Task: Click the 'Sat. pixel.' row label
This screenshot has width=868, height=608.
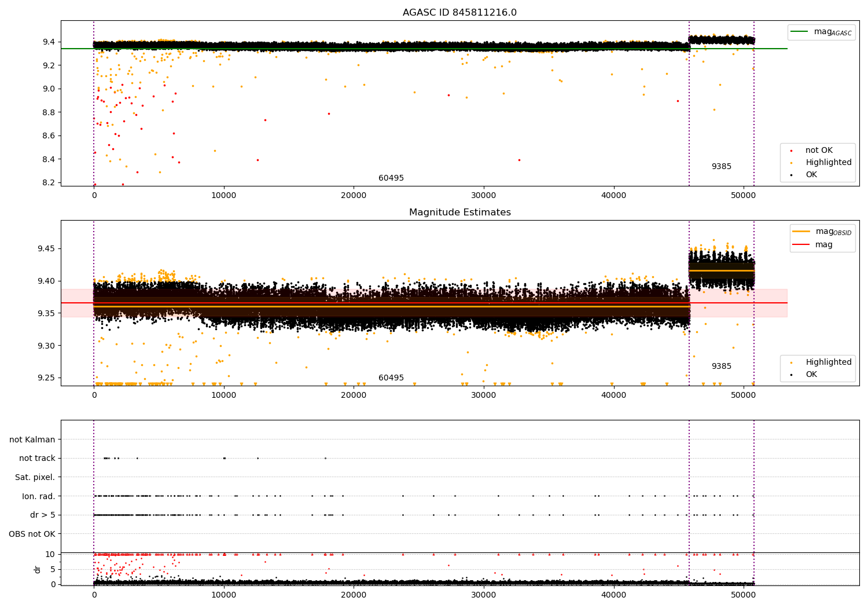Action: (x=35, y=477)
